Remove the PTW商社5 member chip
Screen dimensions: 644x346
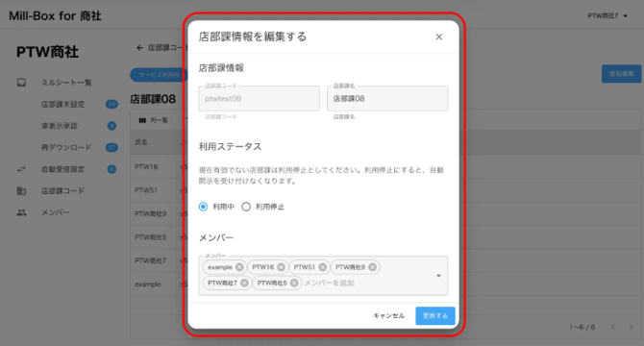point(294,283)
